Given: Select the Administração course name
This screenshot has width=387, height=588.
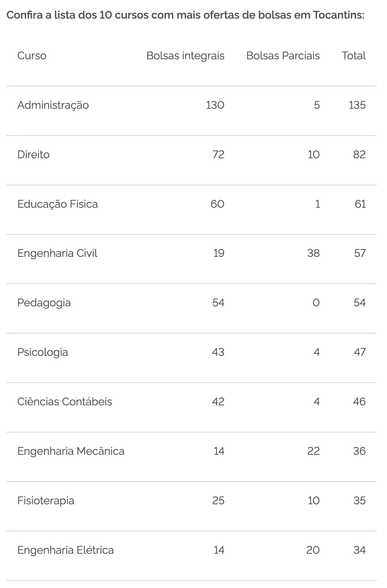Looking at the screenshot, I should [53, 105].
